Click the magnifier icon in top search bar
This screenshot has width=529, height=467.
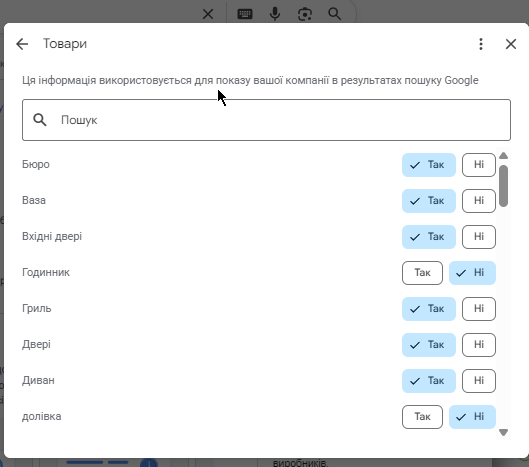(x=334, y=14)
